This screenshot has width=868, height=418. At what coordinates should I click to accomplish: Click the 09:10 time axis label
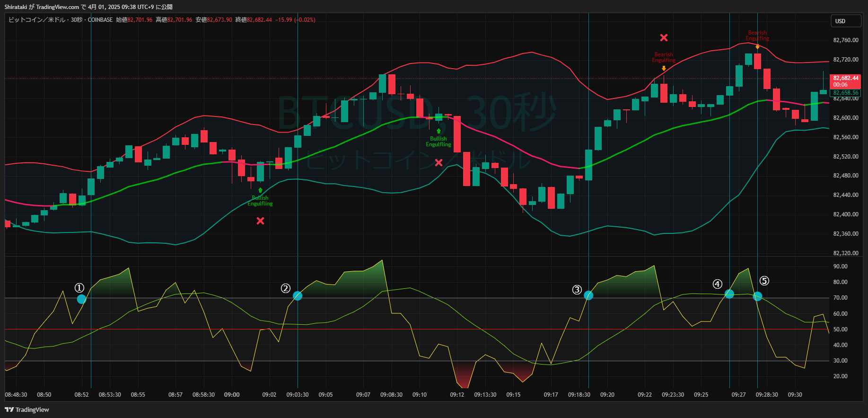420,395
